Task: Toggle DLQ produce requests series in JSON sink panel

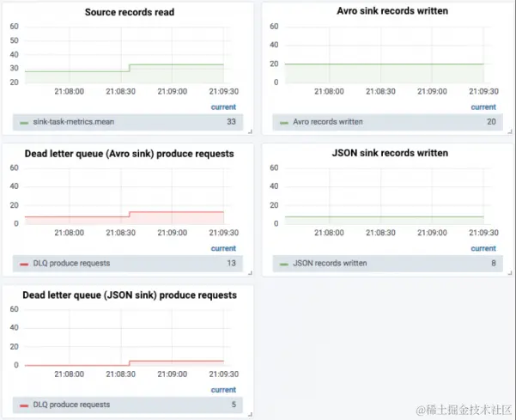Action: tap(71, 405)
